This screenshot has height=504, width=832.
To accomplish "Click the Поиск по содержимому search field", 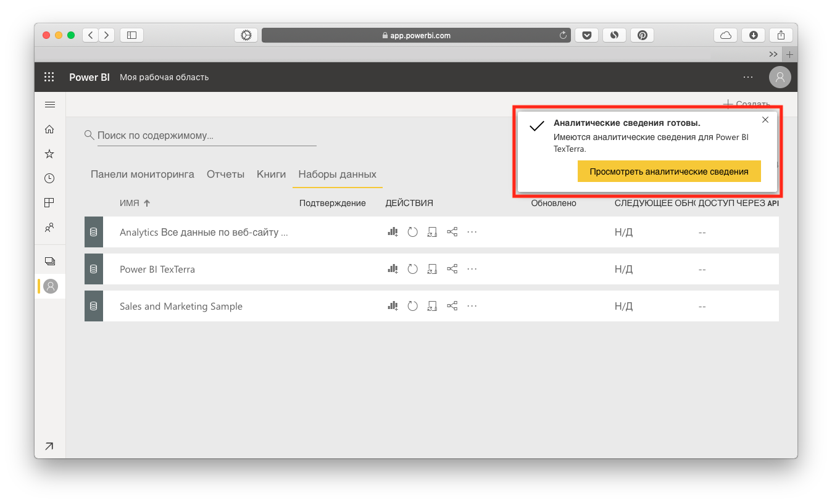I will [x=207, y=135].
